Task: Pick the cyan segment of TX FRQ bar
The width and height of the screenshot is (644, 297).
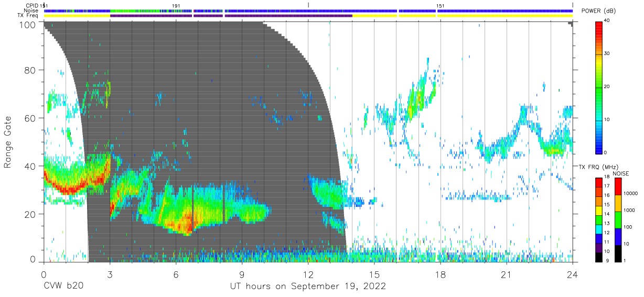Action: point(599,229)
